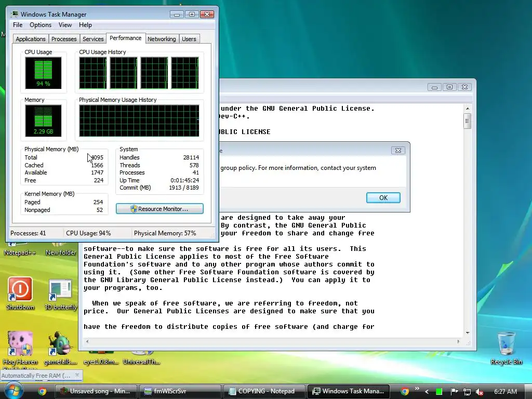Expand the hidden toolbar chevron on taskbar

pos(417,389)
